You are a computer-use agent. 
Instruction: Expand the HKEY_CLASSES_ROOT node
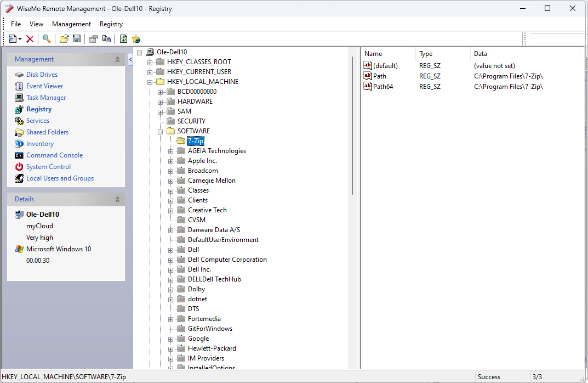point(150,61)
